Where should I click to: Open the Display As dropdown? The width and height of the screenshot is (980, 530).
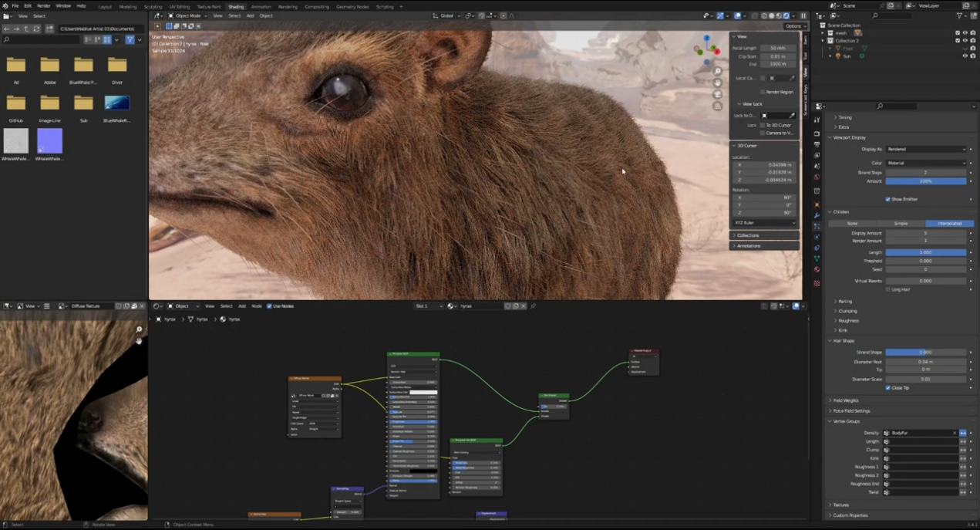click(925, 149)
